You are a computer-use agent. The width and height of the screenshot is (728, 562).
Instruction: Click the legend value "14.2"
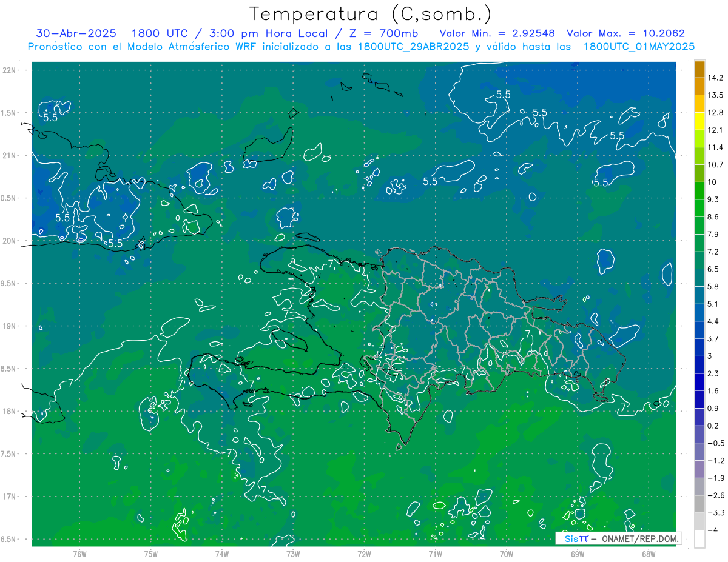coord(715,78)
